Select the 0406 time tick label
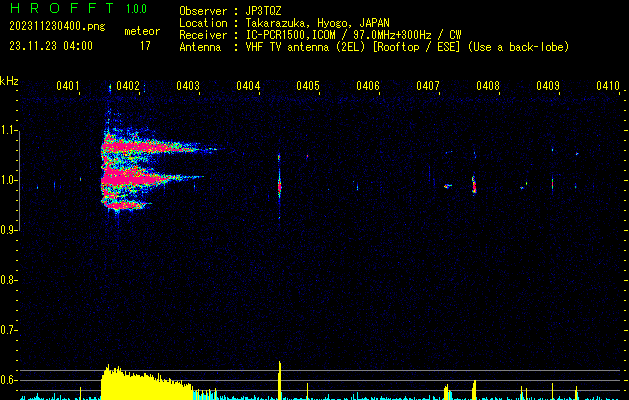The height and width of the screenshot is (400, 629). coord(368,87)
